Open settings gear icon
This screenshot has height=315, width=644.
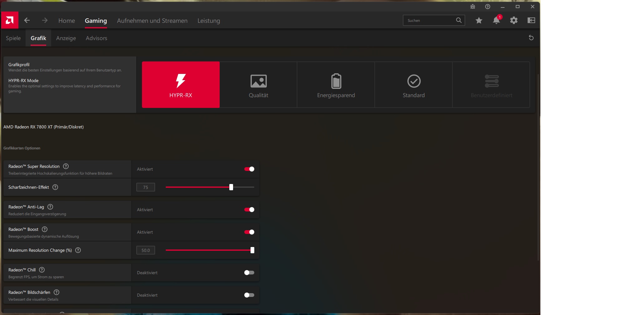pos(514,20)
